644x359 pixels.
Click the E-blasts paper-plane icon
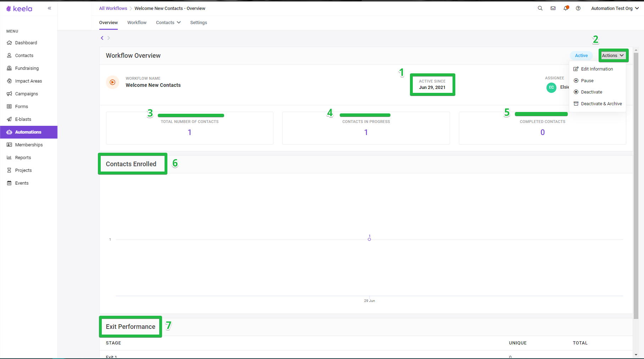point(9,119)
